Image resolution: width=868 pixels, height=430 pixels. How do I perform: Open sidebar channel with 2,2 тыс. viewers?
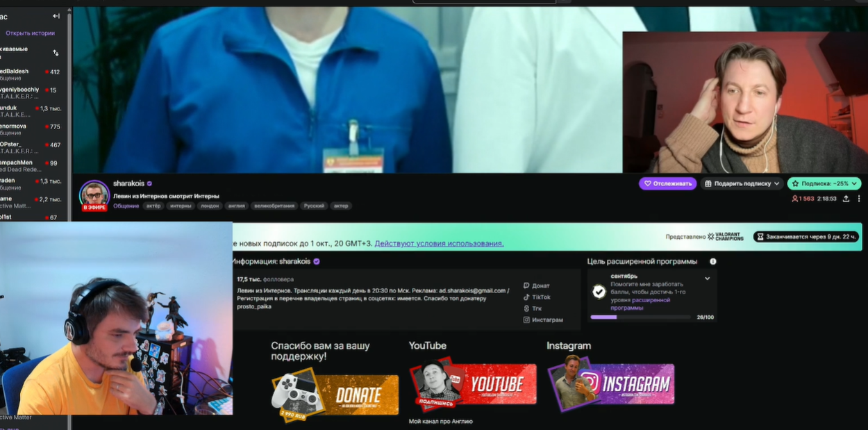[x=32, y=202]
